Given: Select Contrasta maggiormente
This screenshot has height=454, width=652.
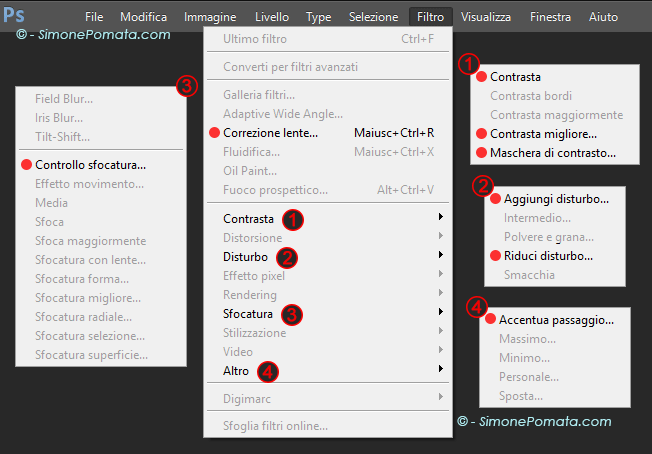Looking at the screenshot, I should 555,115.
